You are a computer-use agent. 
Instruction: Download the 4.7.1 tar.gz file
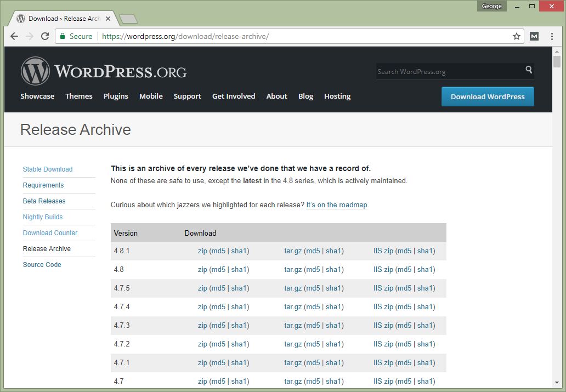[293, 363]
